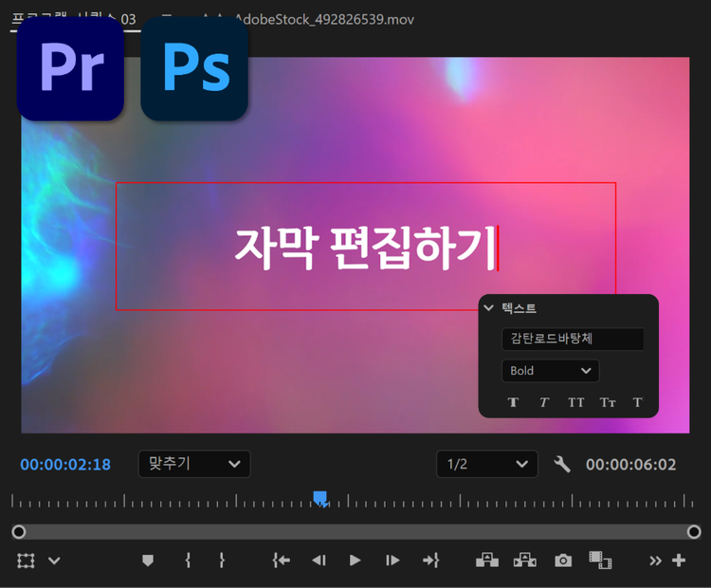
Task: Select the AdobeStock_492826539.mov source tab
Action: [x=324, y=20]
